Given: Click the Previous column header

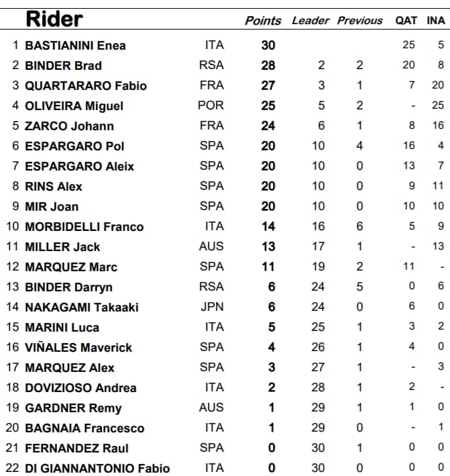Looking at the screenshot, I should click(x=359, y=21).
